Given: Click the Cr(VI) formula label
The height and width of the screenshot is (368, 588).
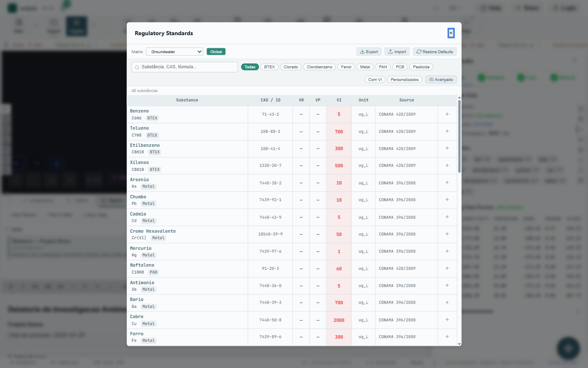Looking at the screenshot, I should pyautogui.click(x=139, y=238).
